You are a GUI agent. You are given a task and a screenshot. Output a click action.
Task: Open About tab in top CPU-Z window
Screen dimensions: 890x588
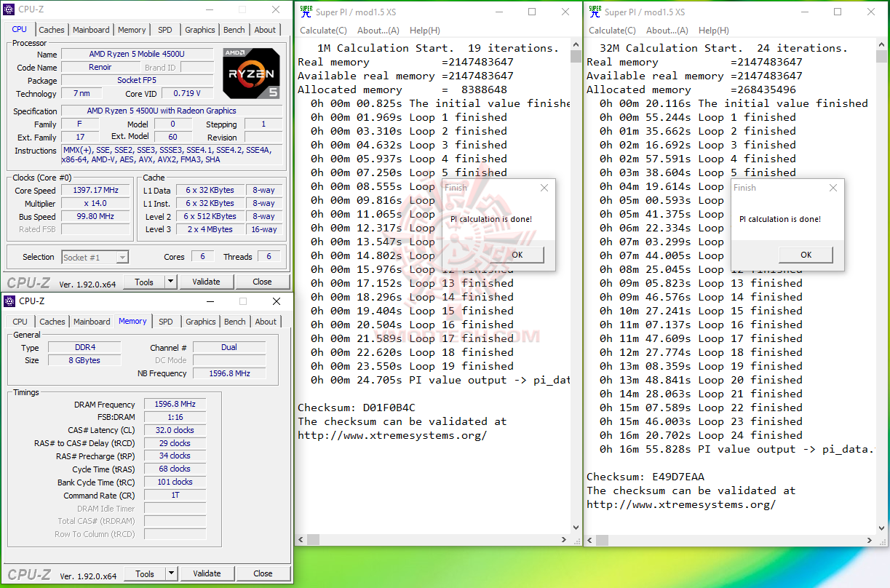click(265, 30)
